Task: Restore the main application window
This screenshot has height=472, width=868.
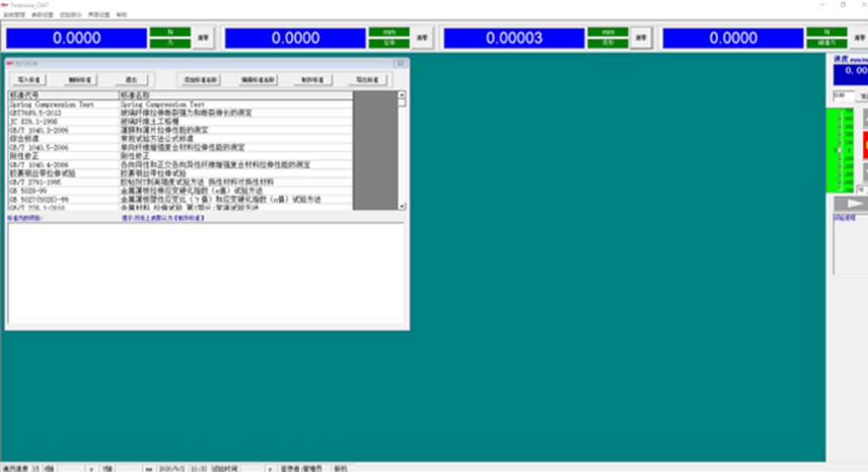Action: [x=843, y=5]
